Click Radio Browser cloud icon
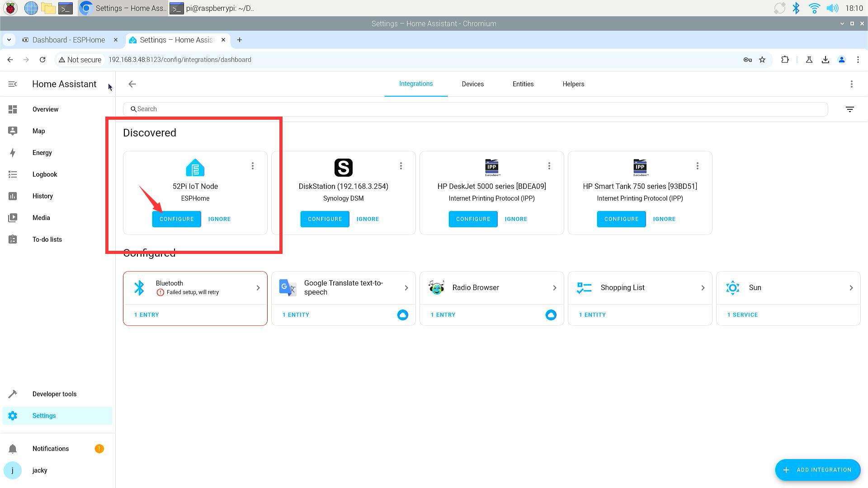 pos(551,315)
